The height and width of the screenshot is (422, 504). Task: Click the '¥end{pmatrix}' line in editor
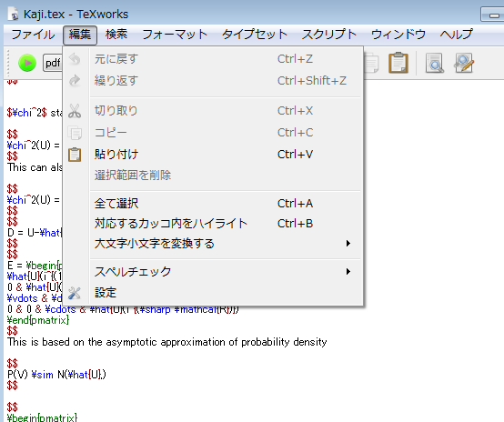pyautogui.click(x=38, y=320)
